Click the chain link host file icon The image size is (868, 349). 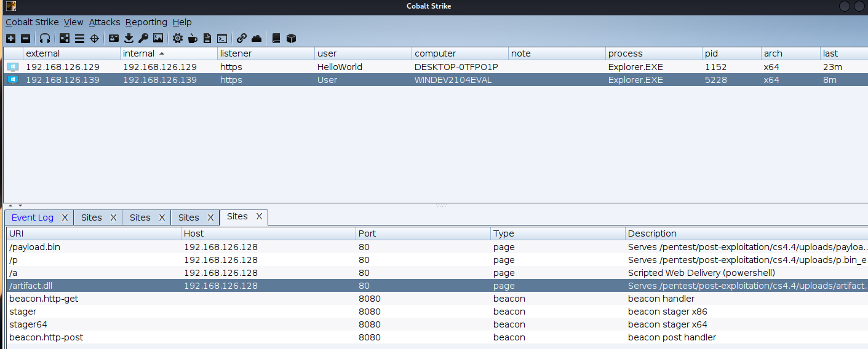coord(242,38)
